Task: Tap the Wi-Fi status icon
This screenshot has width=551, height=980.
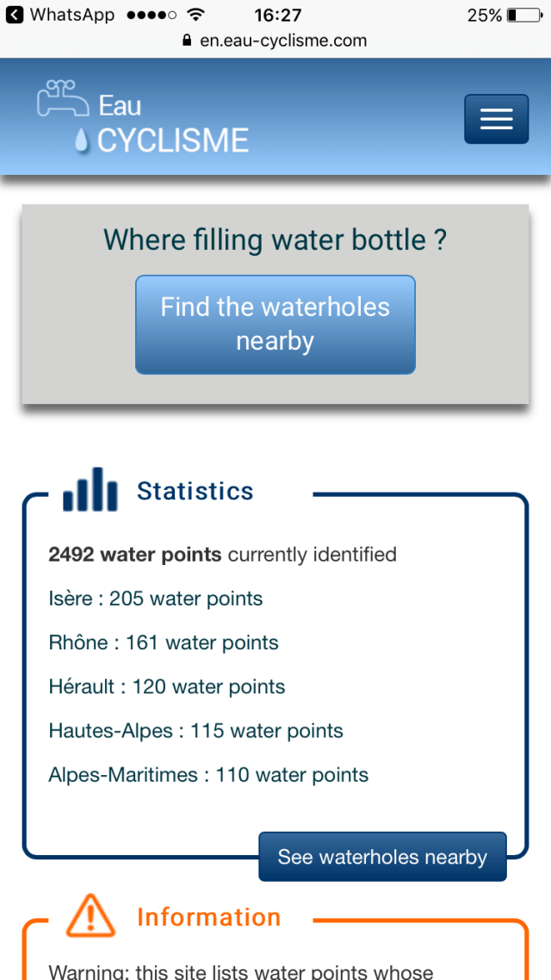Action: click(196, 16)
